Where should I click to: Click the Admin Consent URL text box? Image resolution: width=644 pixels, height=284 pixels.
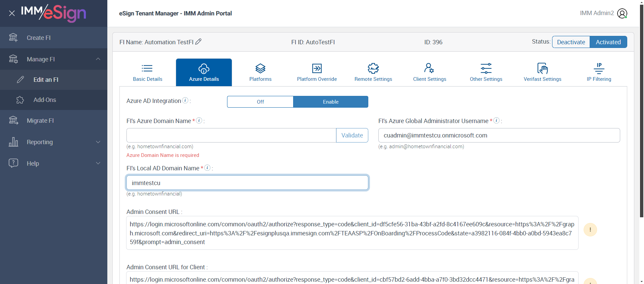352,233
